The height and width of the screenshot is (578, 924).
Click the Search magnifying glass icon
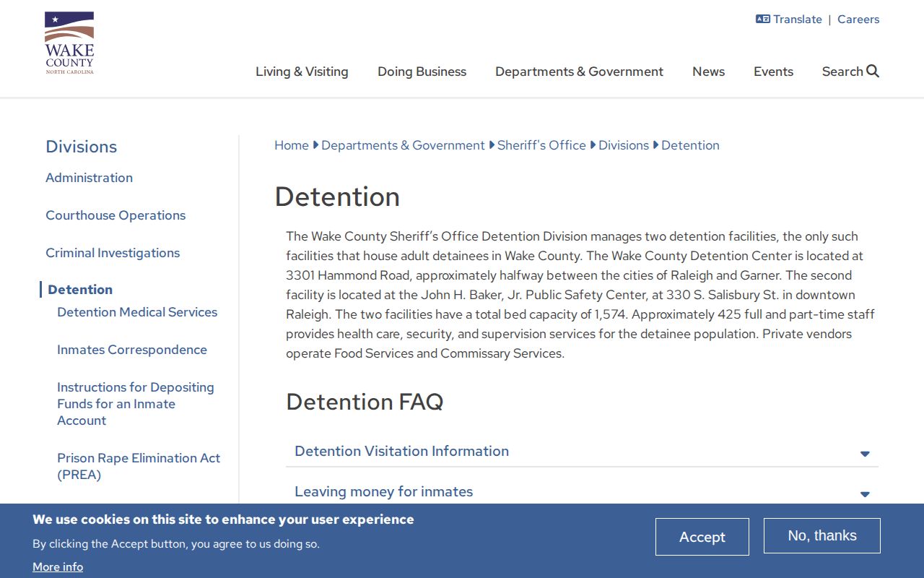pyautogui.click(x=873, y=71)
